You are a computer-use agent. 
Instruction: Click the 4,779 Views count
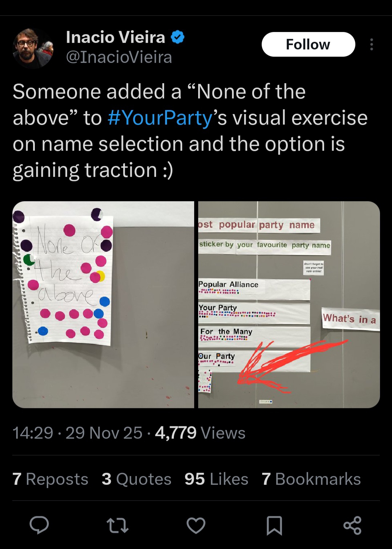pyautogui.click(x=200, y=433)
